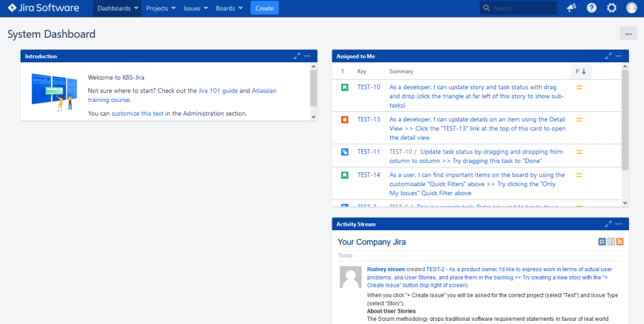
Task: Maximize the Assigned to Me gadget
Action: pyautogui.click(x=608, y=56)
